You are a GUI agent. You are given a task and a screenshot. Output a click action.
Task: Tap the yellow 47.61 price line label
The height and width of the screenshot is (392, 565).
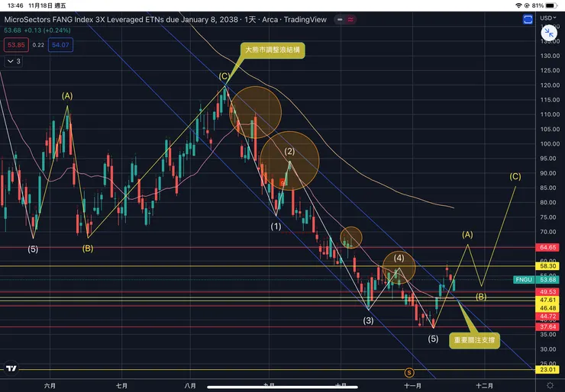click(547, 300)
